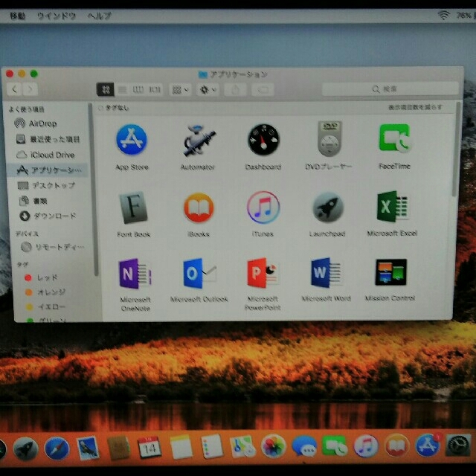Open the gear action menu dropdown

[x=208, y=90]
